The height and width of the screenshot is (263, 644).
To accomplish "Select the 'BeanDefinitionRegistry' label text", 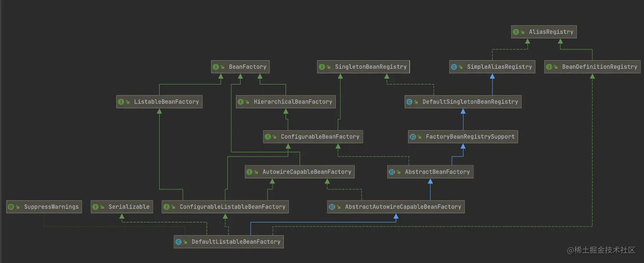I will point(600,67).
